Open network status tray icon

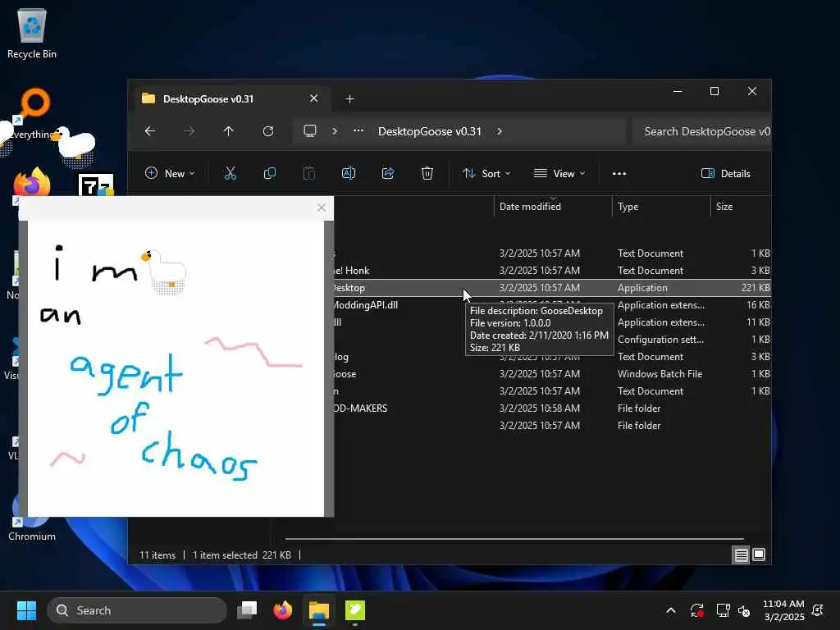[723, 610]
